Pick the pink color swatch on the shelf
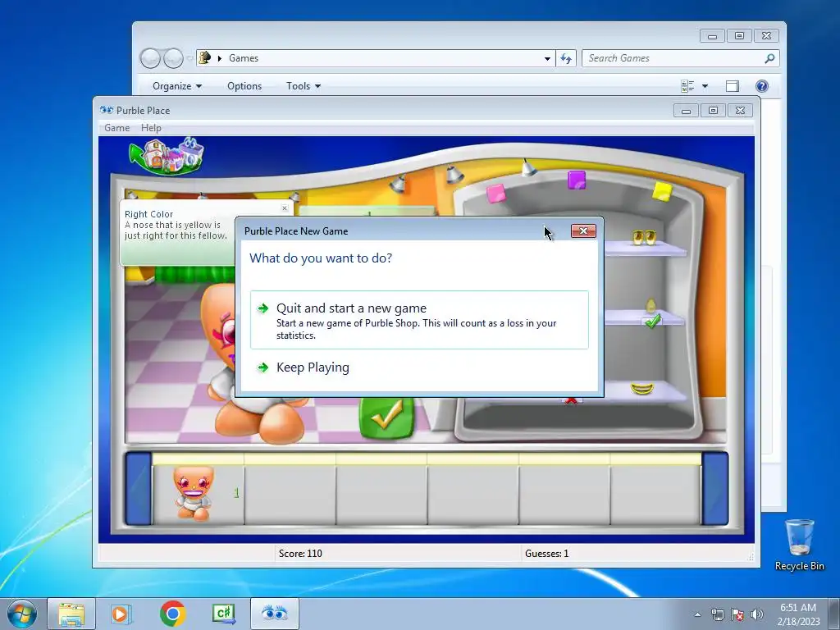The width and height of the screenshot is (840, 630). [495, 193]
